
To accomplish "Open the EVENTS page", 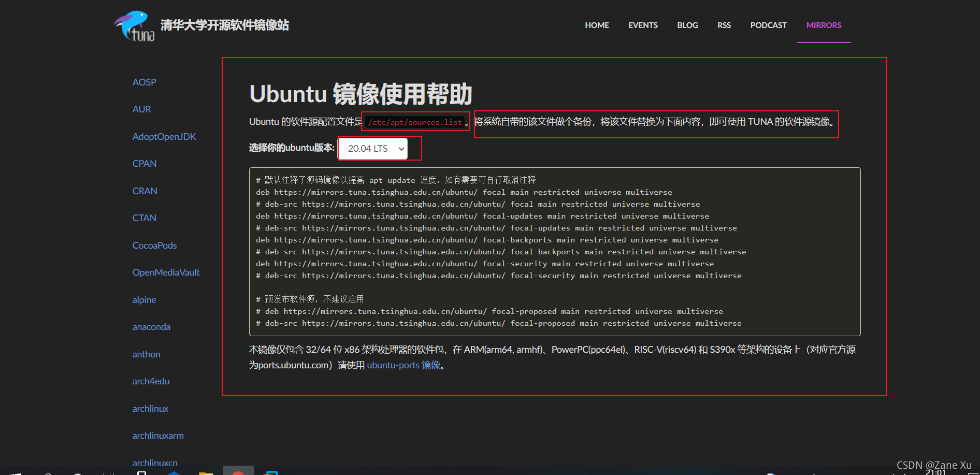I will [x=643, y=25].
